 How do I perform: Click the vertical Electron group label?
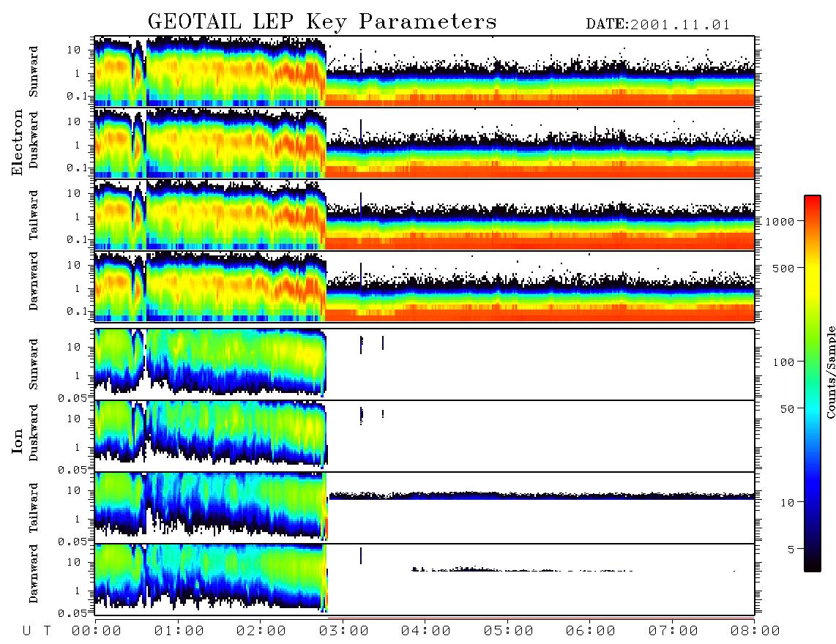[x=18, y=142]
